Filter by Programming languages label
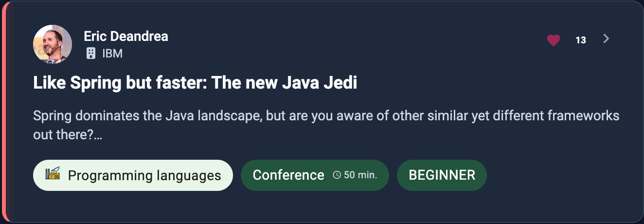Viewport: 644px width, 224px height. [144, 175]
